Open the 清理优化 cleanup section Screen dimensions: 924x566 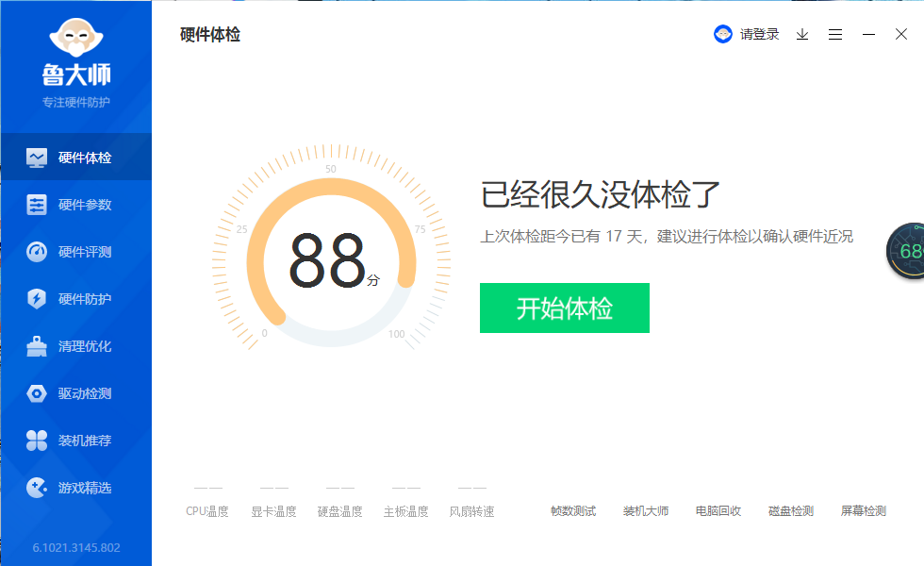coord(75,345)
